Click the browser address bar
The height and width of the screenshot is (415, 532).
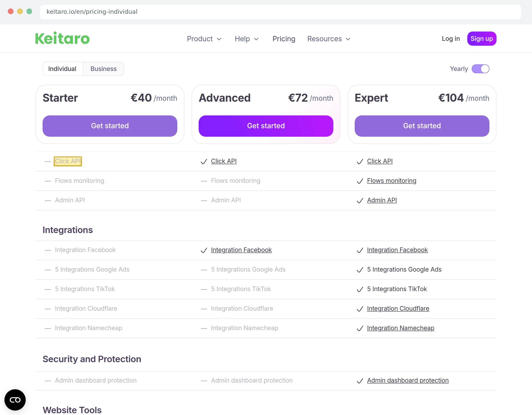tap(280, 12)
